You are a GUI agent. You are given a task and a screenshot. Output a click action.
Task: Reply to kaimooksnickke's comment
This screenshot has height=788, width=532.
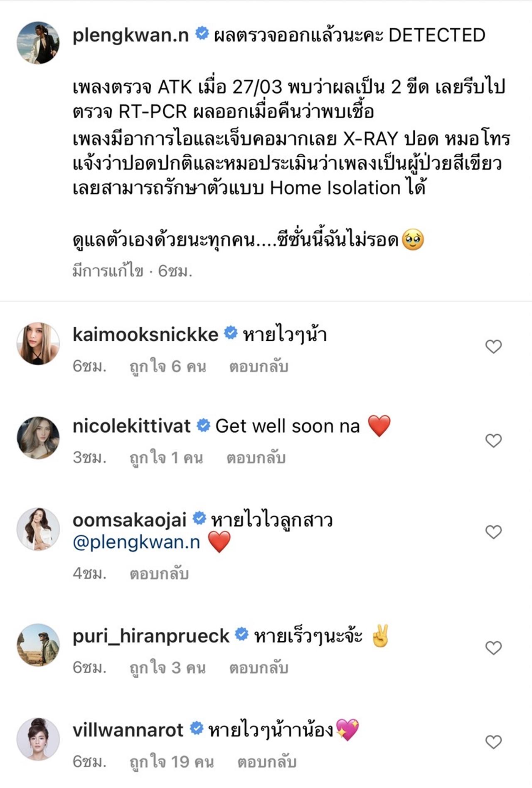259,367
